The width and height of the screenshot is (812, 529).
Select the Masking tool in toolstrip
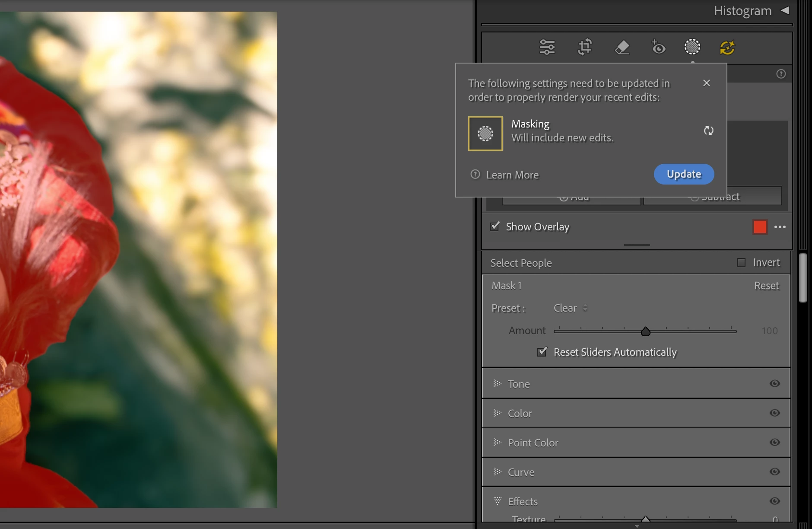click(692, 47)
